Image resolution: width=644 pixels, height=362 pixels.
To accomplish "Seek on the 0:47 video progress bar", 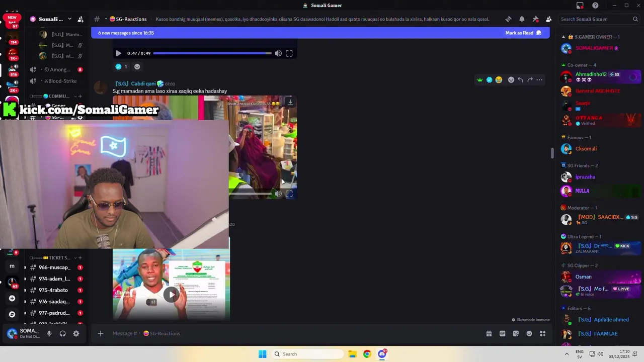I will [x=212, y=53].
